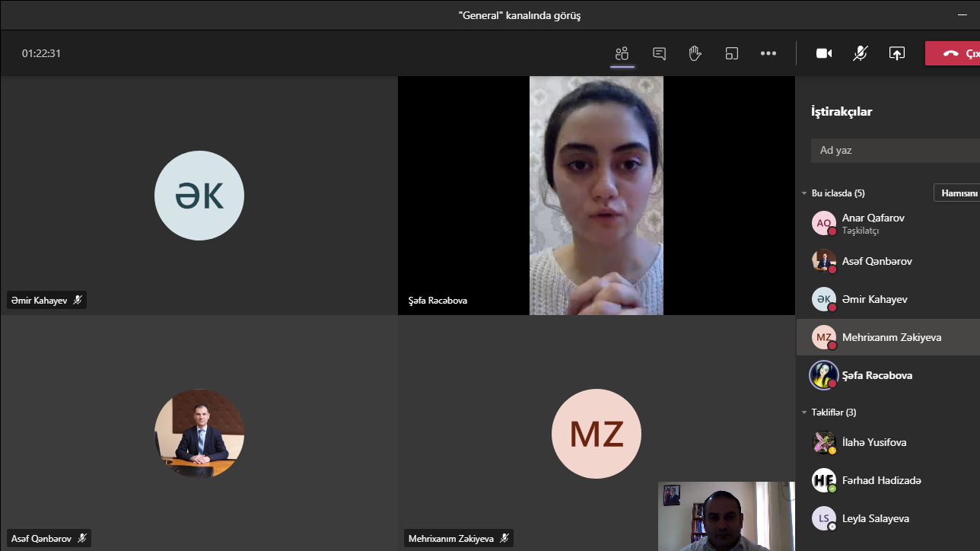The image size is (980, 551).
Task: Click the share content icon
Action: (x=897, y=53)
